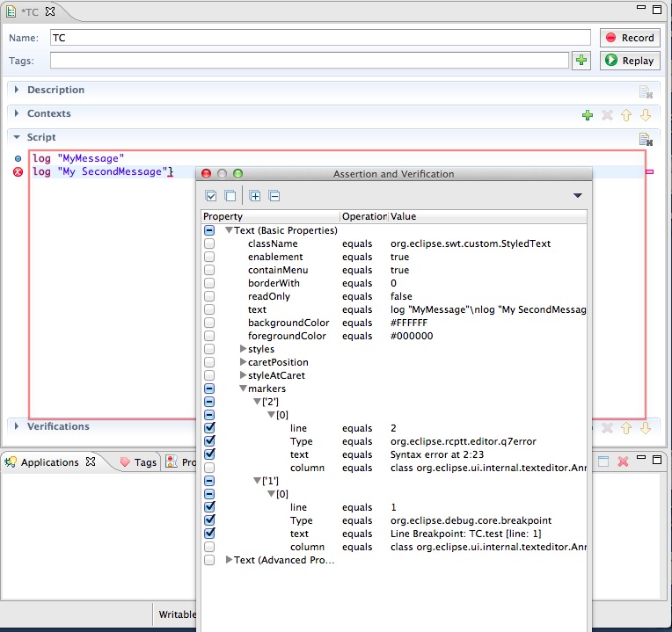Select the #FFFFFF background color value
Viewport: 672px width, 632px height.
409,323
